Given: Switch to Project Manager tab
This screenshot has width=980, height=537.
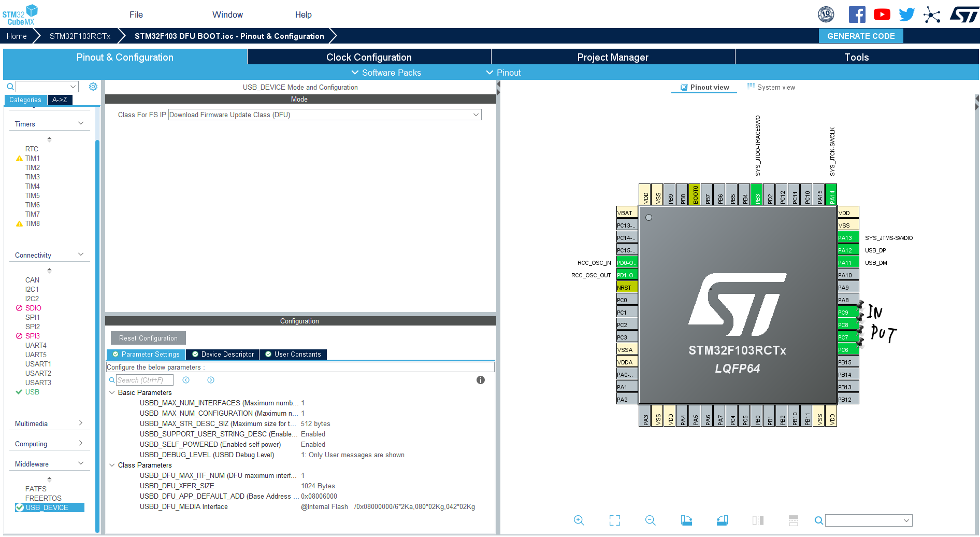Looking at the screenshot, I should pyautogui.click(x=613, y=57).
